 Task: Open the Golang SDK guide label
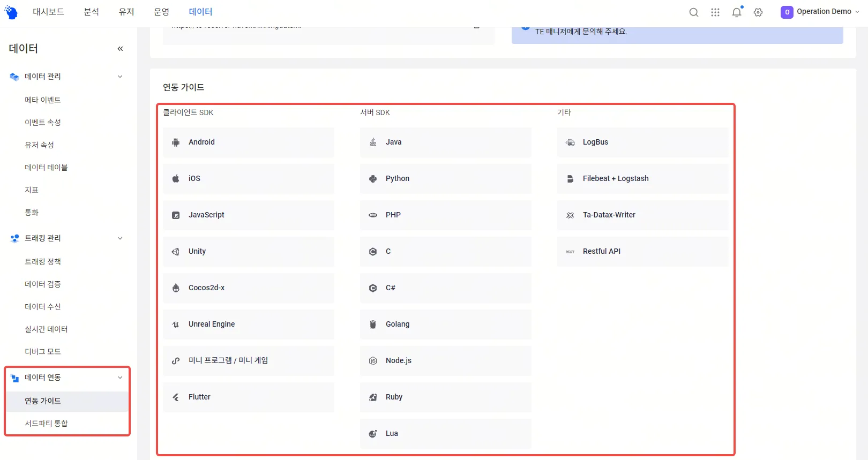[x=398, y=325]
